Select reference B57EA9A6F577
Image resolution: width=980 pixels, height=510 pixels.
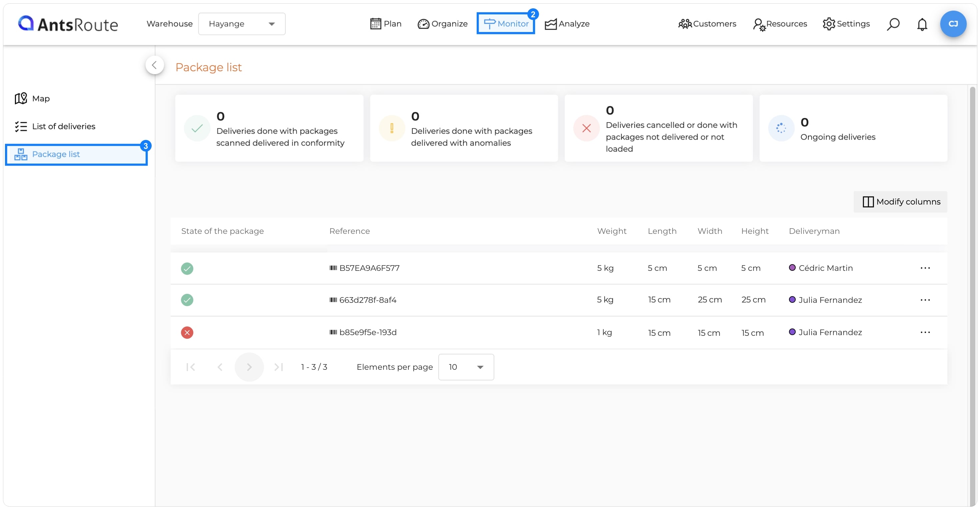[x=369, y=268]
